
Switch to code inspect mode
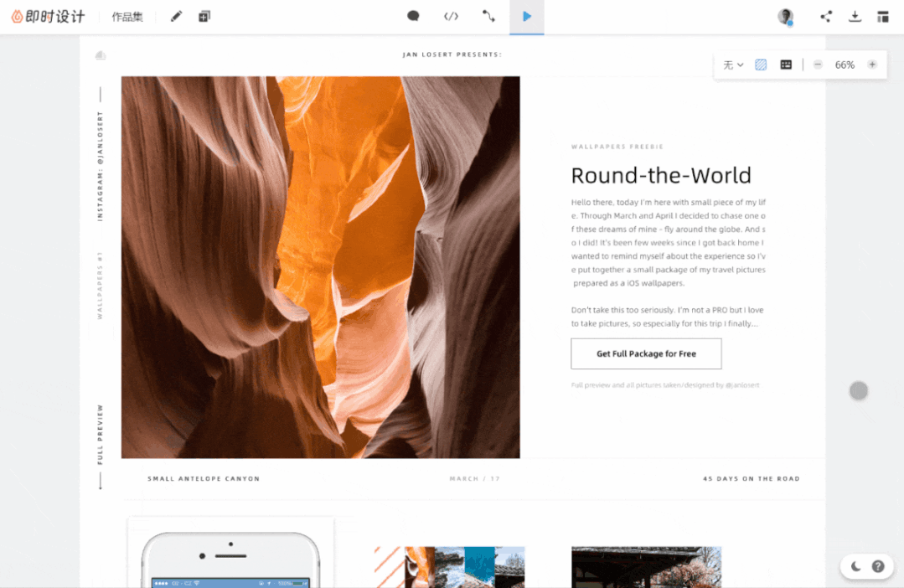[x=451, y=16]
